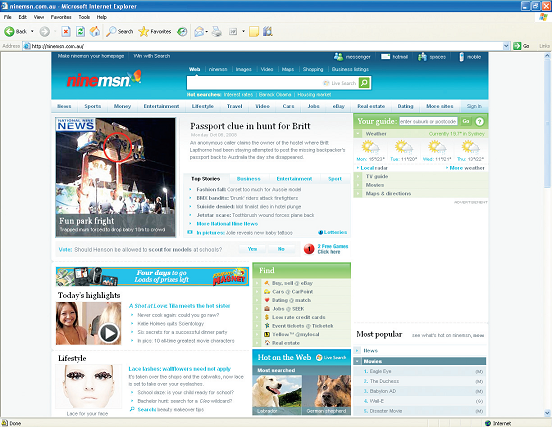Click the Barack Obama hot search
This screenshot has height=427, width=552.
pos(275,95)
